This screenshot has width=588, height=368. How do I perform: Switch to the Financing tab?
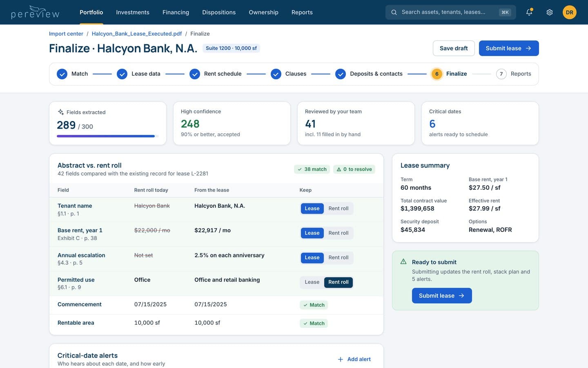(176, 12)
